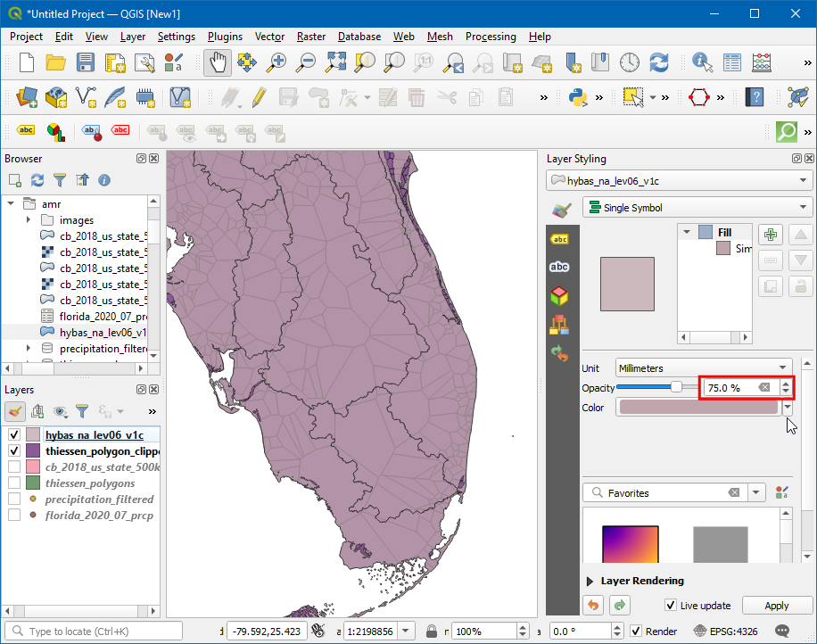Click the Zoom In magnifier tool

pyautogui.click(x=277, y=62)
